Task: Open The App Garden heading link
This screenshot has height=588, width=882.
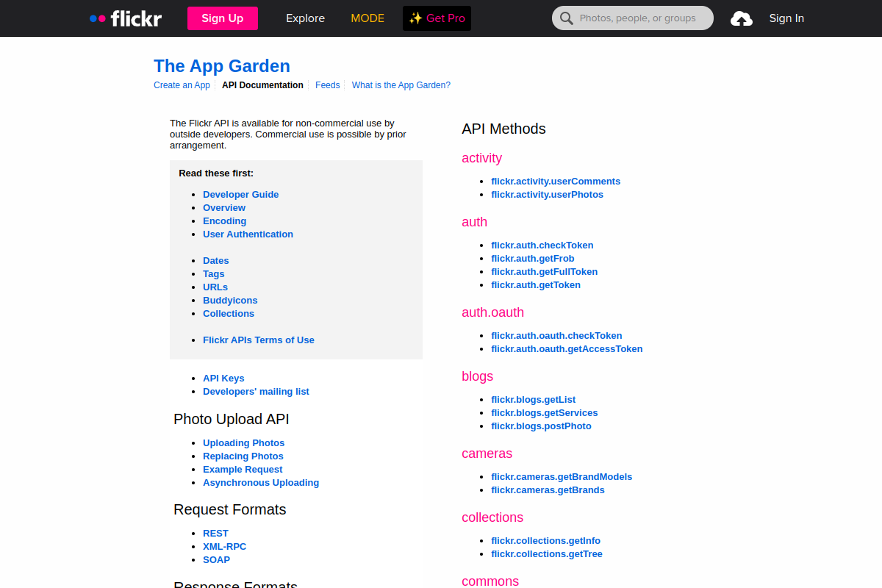Action: [x=222, y=66]
